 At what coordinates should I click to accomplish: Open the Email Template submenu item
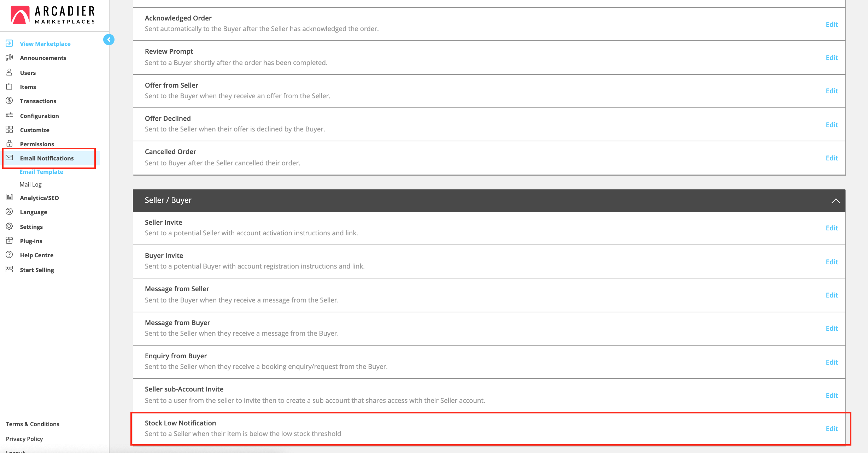pyautogui.click(x=41, y=172)
